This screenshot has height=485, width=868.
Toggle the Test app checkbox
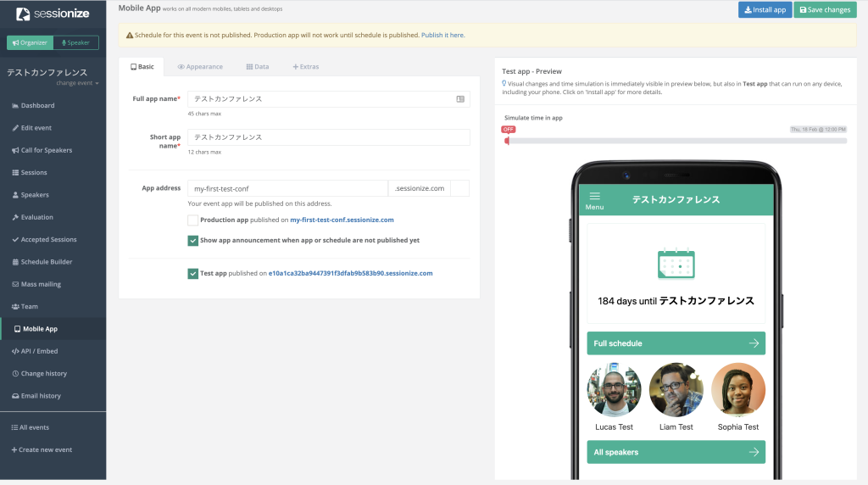pyautogui.click(x=193, y=273)
